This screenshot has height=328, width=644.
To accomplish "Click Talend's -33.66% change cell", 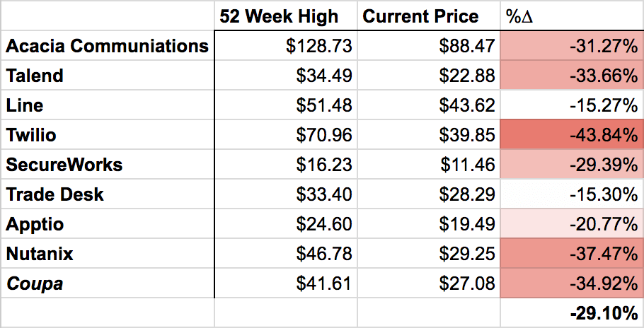I will 572,75.
